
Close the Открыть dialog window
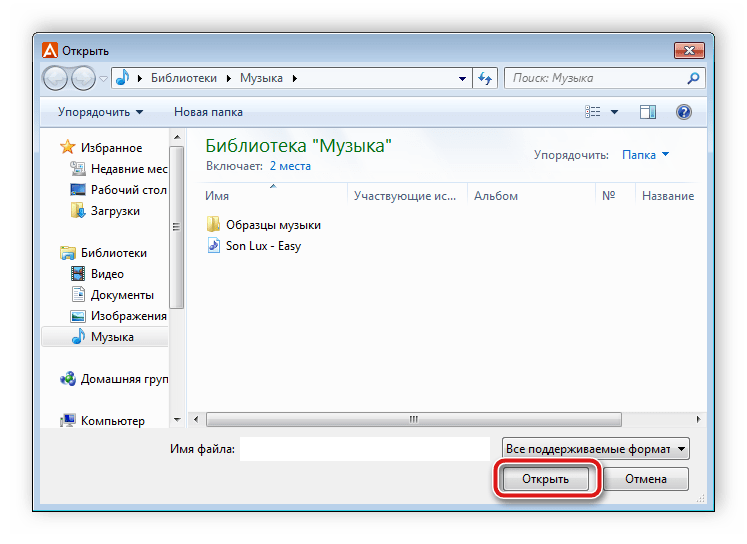pos(689,50)
